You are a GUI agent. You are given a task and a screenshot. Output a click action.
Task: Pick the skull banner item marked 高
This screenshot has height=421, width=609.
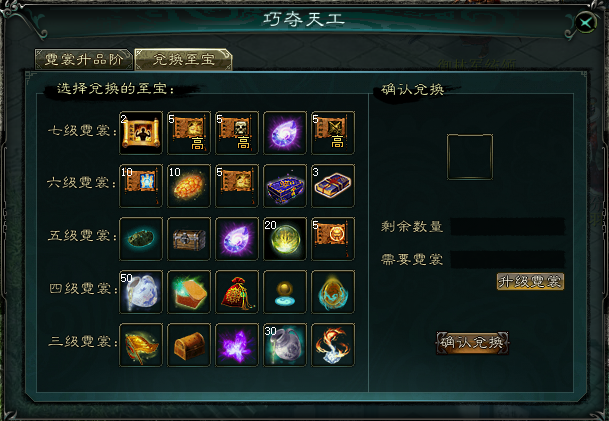click(x=237, y=133)
